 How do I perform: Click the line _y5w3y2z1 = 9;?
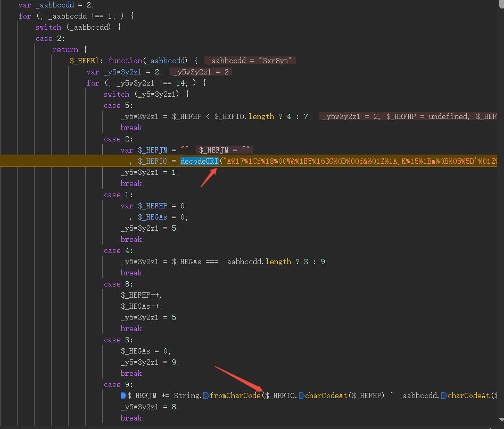[x=150, y=362]
